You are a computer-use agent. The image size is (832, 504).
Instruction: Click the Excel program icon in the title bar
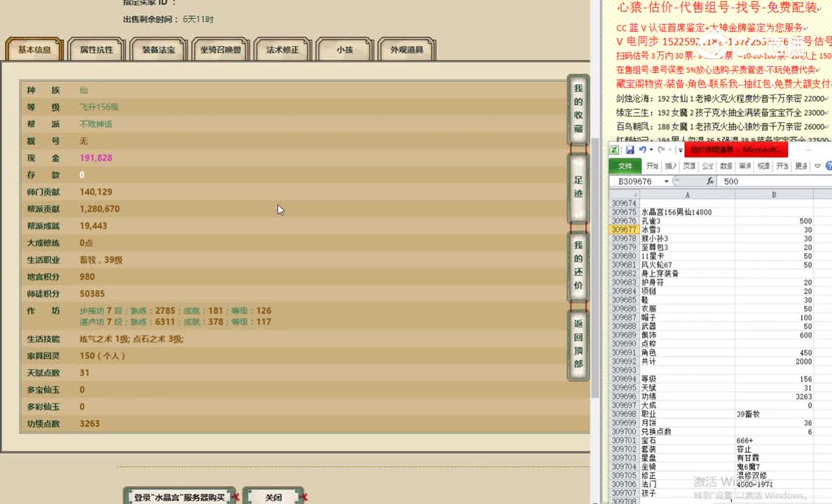pos(614,150)
